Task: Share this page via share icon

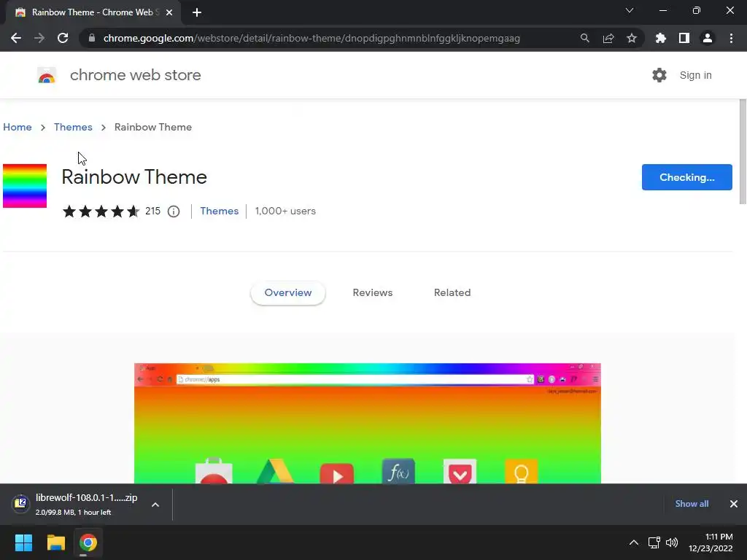Action: coord(608,38)
